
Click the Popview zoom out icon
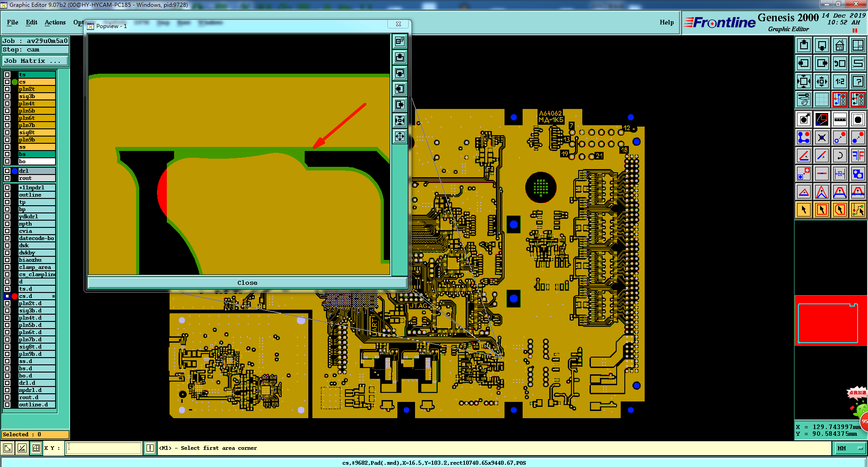point(400,137)
